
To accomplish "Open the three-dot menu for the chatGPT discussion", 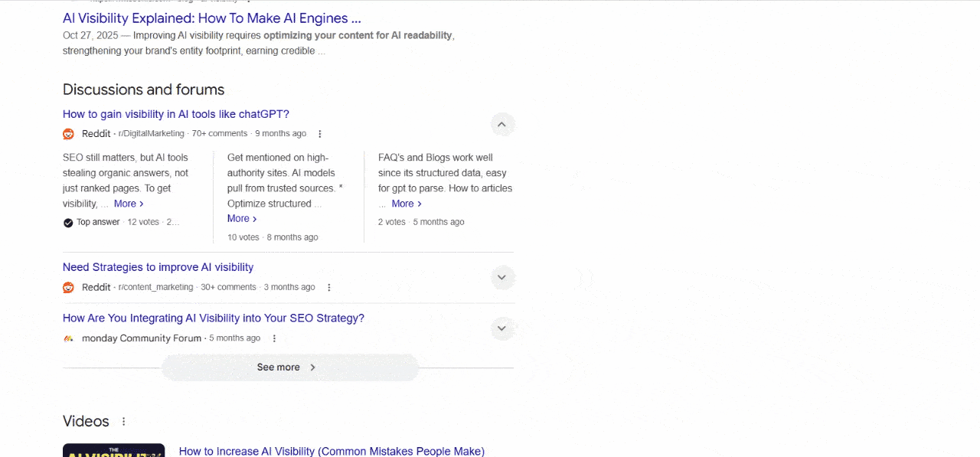I will 319,133.
